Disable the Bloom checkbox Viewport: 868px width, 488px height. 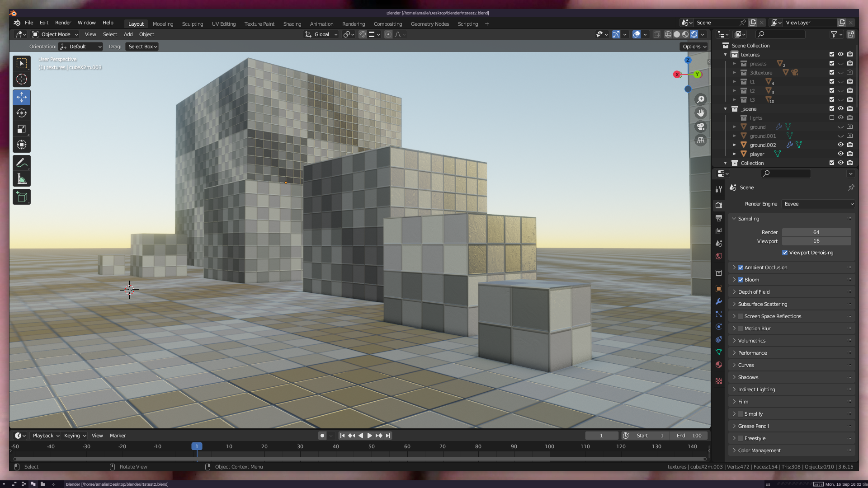coord(741,280)
